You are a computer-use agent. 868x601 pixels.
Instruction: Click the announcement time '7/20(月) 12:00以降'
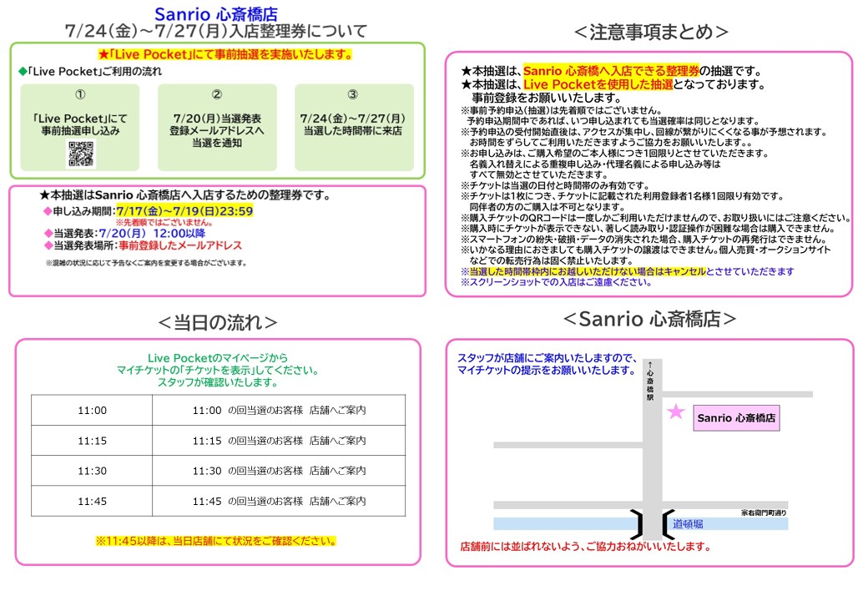[x=152, y=234]
